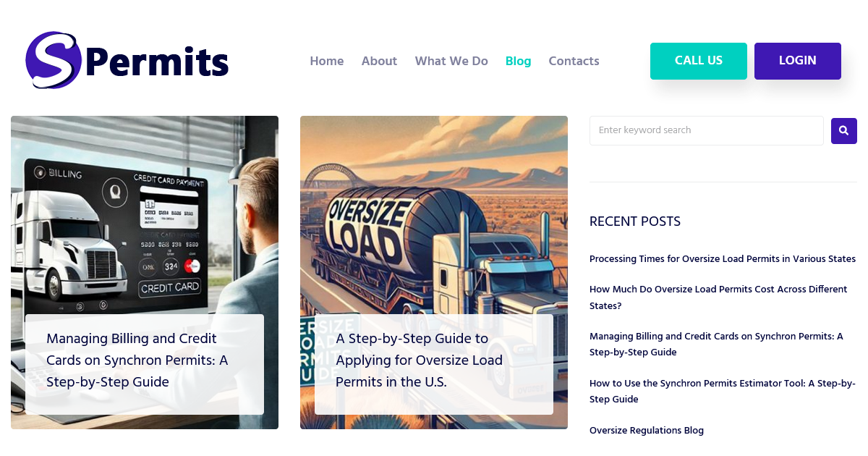Open the Contacts page

[574, 61]
